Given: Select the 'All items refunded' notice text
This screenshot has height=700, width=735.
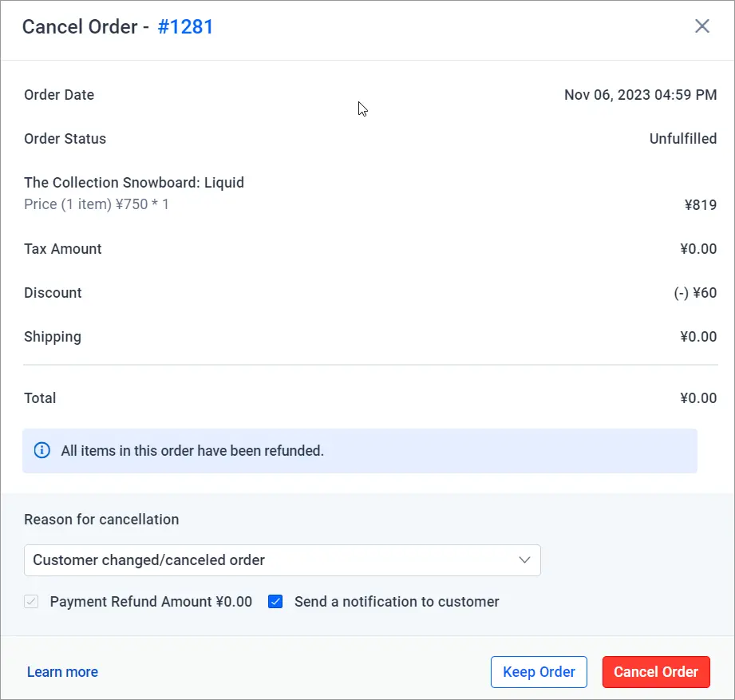Looking at the screenshot, I should point(192,450).
